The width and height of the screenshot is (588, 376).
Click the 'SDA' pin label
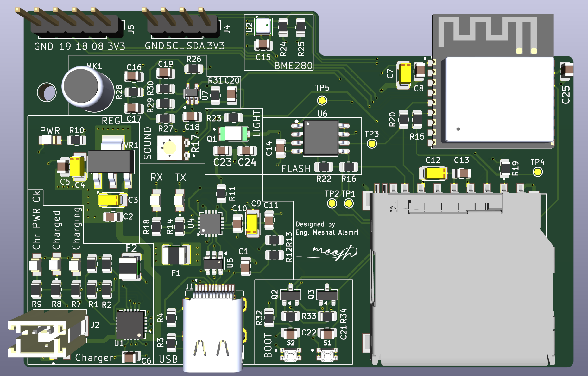[x=196, y=46]
